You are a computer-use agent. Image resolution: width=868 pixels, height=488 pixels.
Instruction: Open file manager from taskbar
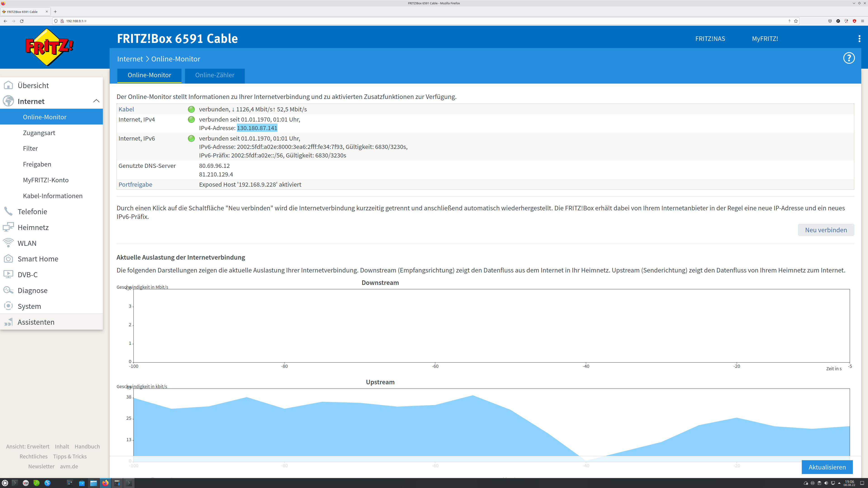click(x=93, y=483)
